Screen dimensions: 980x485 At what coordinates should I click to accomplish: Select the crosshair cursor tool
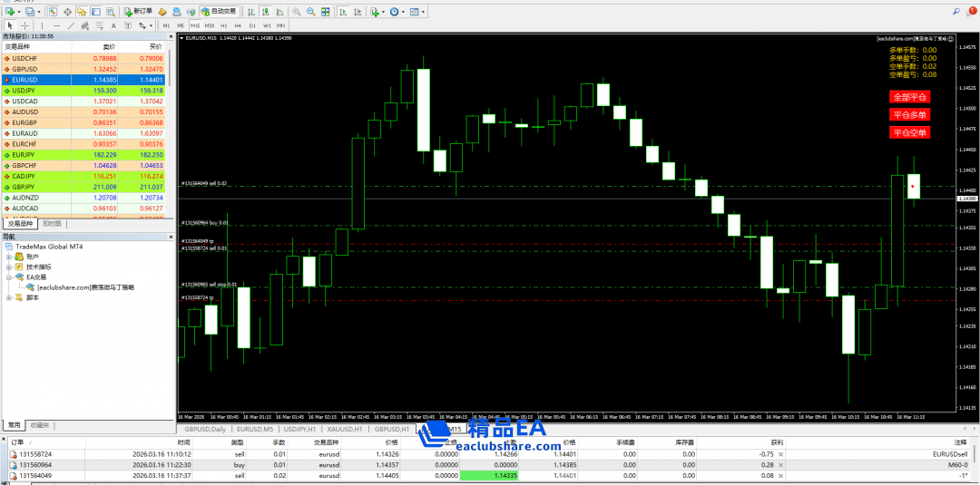[24, 25]
